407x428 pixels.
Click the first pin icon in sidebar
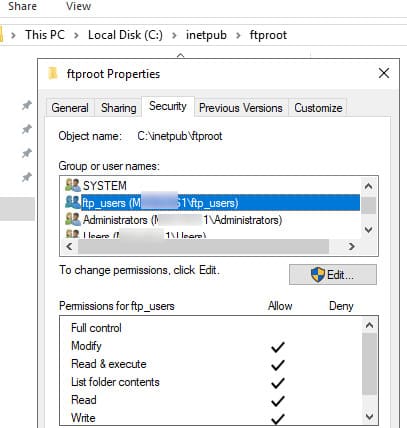[x=27, y=106]
